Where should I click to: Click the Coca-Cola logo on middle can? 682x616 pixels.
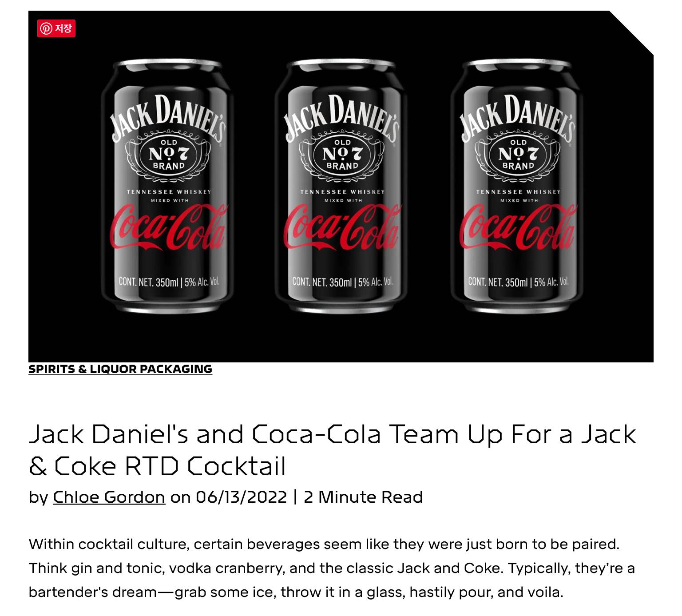pos(342,227)
